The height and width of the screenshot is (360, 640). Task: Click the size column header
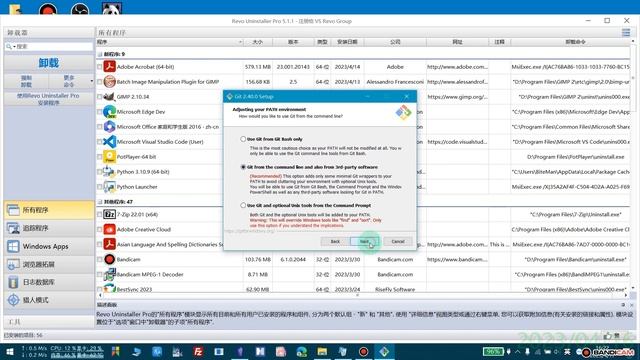coord(258,42)
